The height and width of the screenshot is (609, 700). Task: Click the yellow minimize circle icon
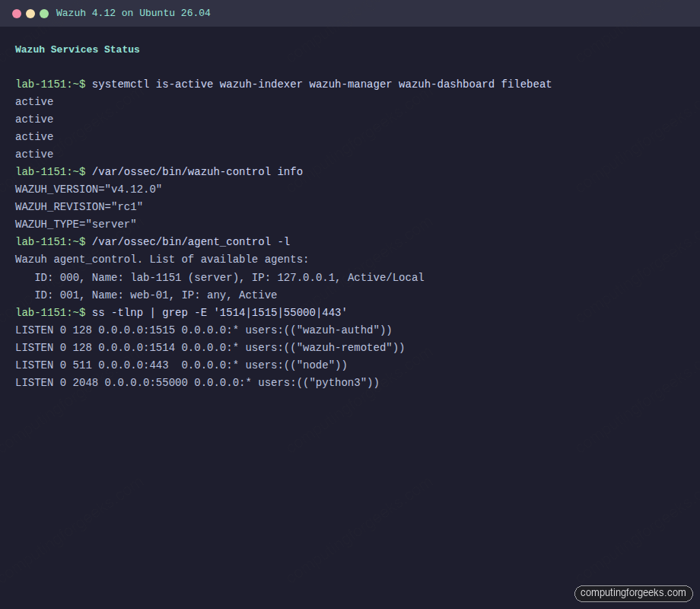click(x=28, y=13)
